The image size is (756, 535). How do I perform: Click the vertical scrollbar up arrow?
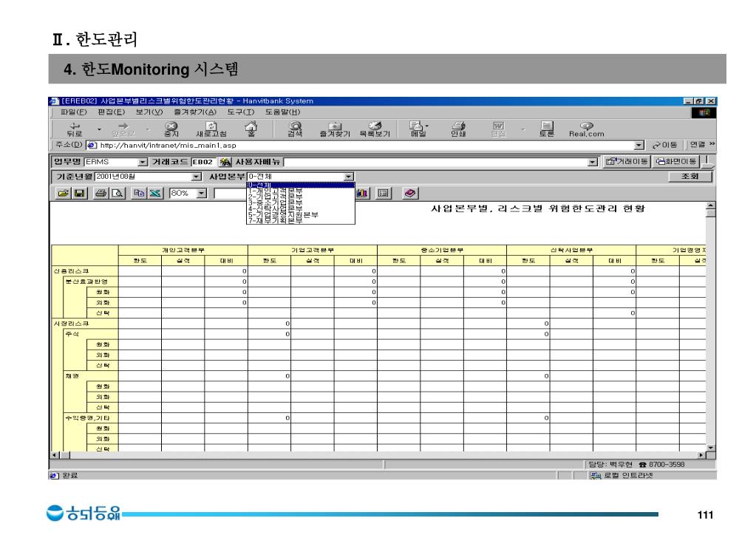pyautogui.click(x=711, y=206)
